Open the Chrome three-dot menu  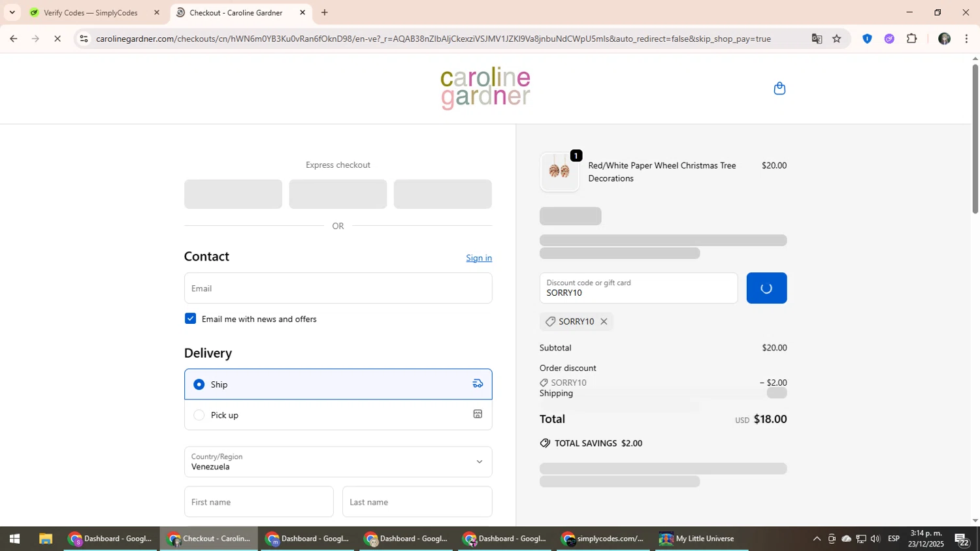tap(966, 39)
